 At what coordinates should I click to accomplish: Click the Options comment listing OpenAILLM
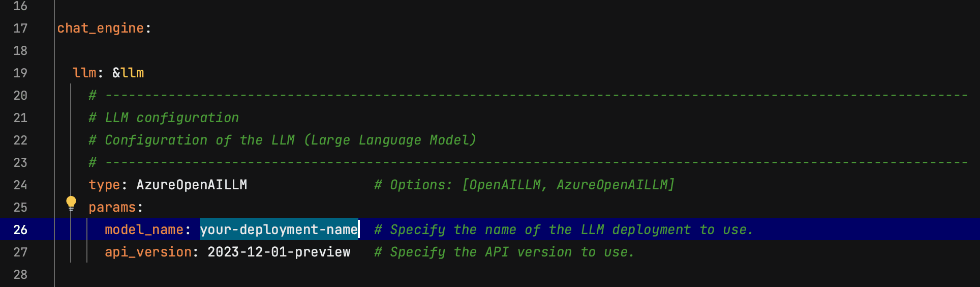click(525, 185)
